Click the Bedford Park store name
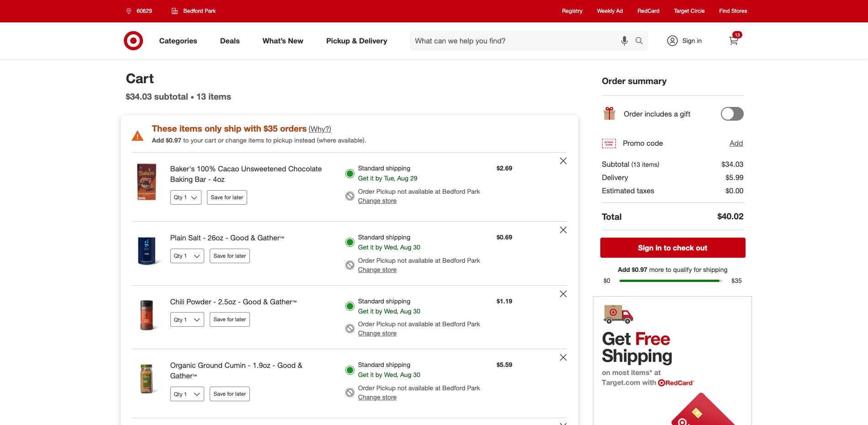Image resolution: width=868 pixels, height=425 pixels. click(199, 11)
